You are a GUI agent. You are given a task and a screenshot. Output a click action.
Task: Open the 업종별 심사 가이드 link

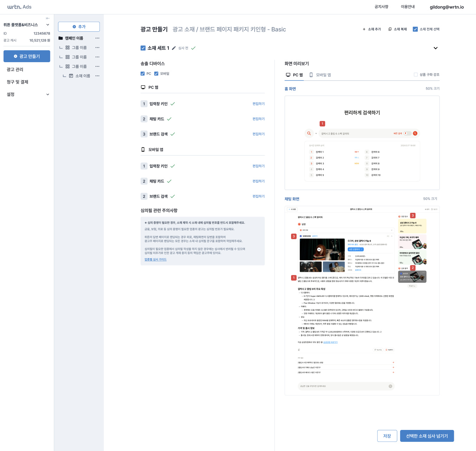[x=155, y=260]
